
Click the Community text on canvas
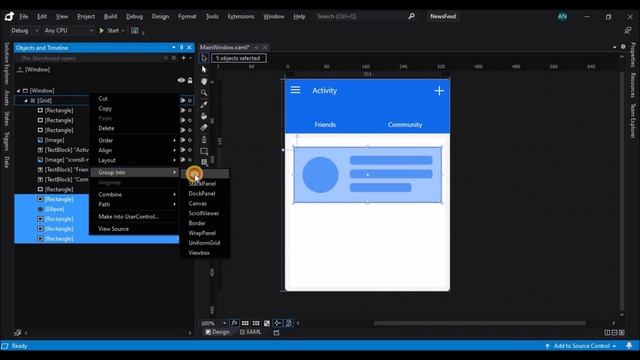405,124
